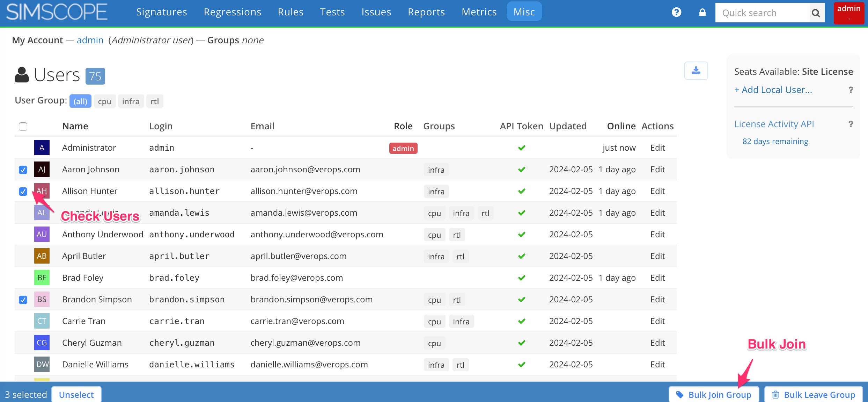Click the Users count badge 75

(x=95, y=76)
